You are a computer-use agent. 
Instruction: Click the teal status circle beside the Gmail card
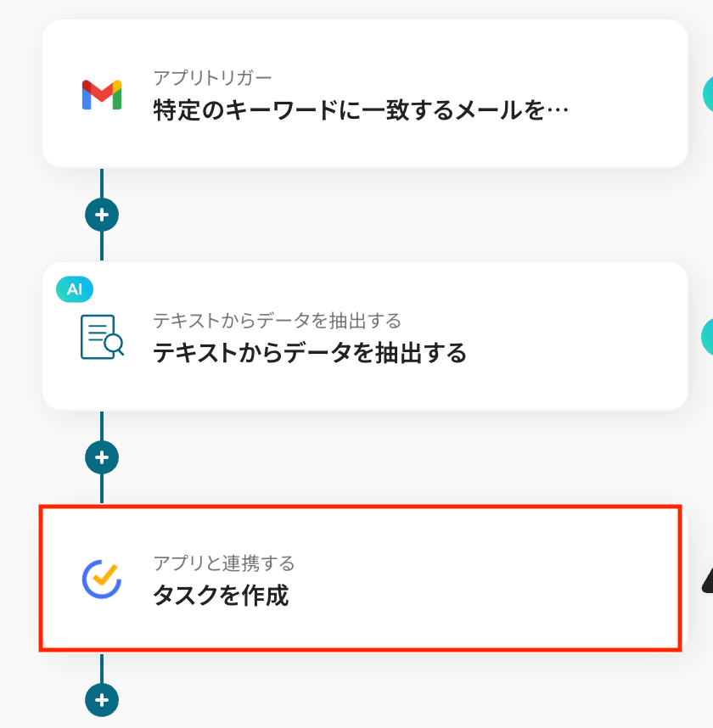(x=707, y=94)
